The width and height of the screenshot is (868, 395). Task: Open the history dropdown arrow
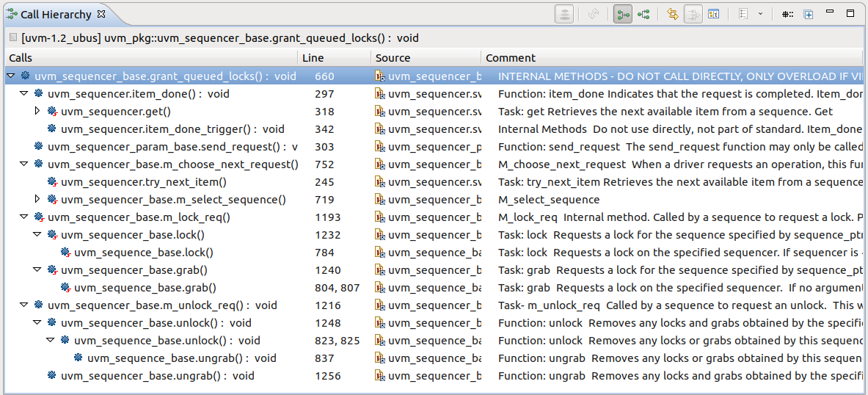760,14
